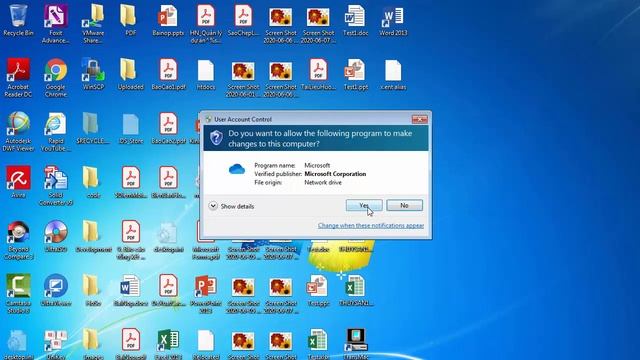Select the SaoChepL PDF file icon
The image size is (640, 360).
click(243, 20)
